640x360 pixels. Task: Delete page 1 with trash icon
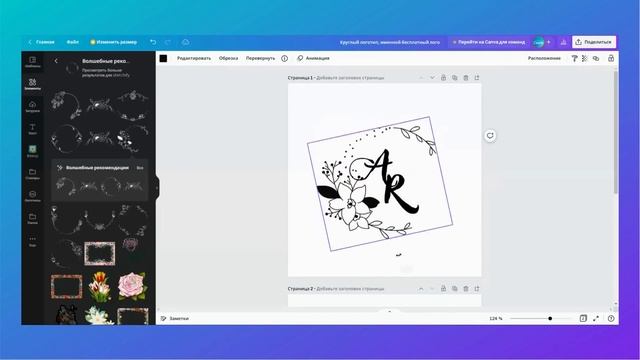click(466, 78)
